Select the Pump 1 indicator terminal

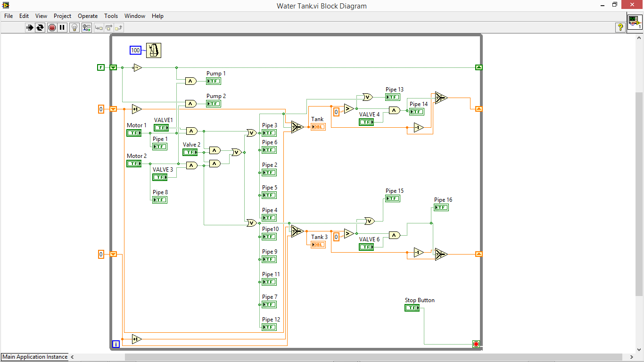point(214,81)
